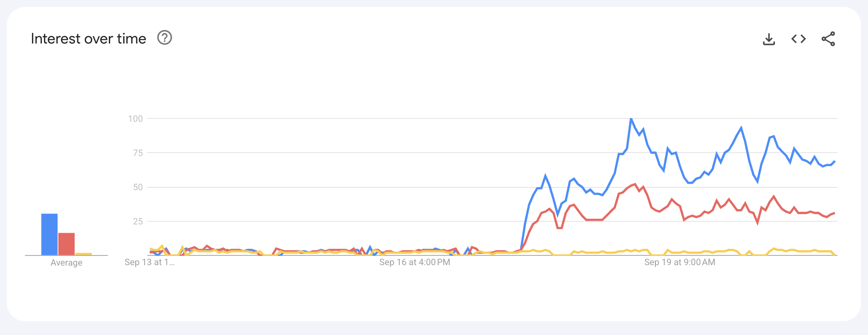The image size is (868, 335).
Task: Click the 25 y-axis label
Action: point(138,222)
